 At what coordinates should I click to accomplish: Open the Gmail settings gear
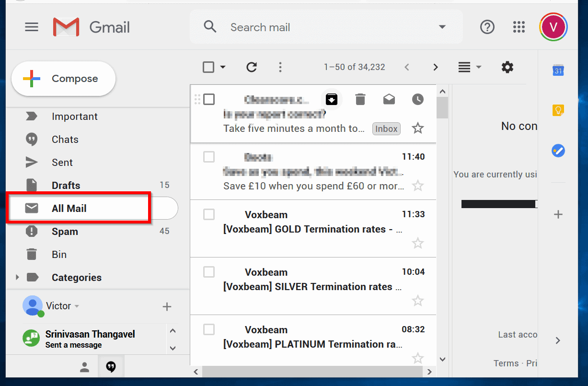click(507, 67)
